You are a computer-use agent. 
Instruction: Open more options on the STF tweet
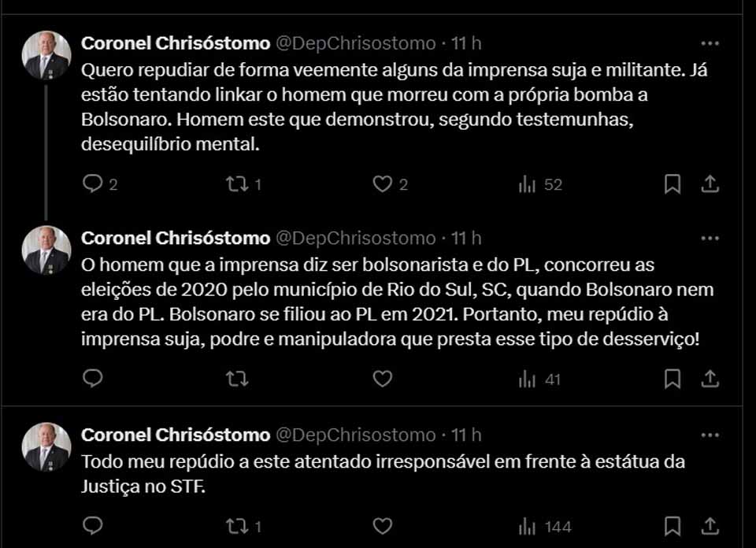pos(710,435)
